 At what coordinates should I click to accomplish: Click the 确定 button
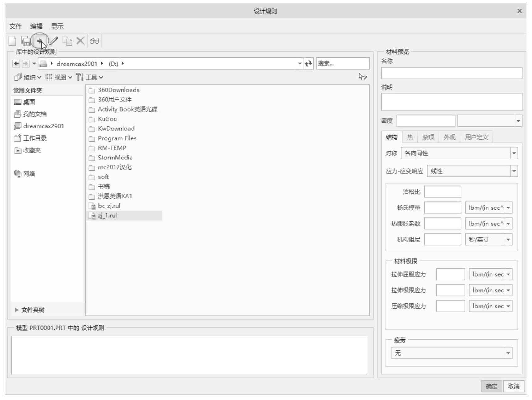click(491, 386)
